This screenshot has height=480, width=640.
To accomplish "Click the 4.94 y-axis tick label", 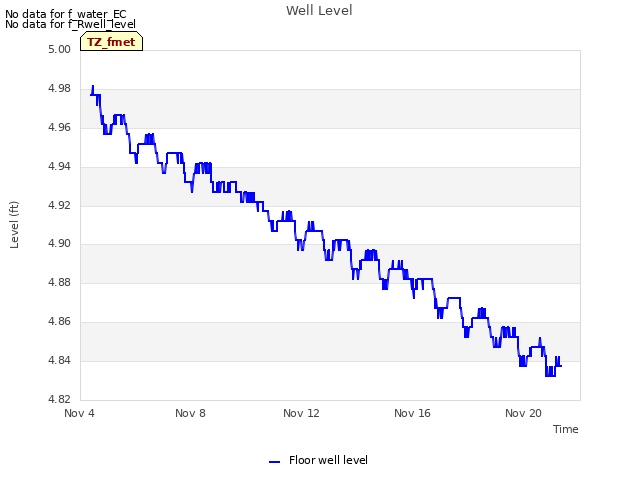I will [x=59, y=166].
